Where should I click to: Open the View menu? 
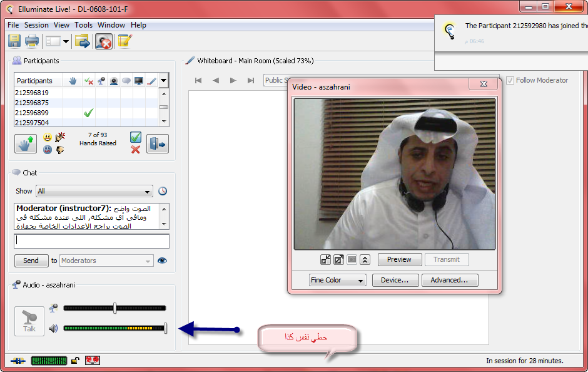(x=61, y=25)
